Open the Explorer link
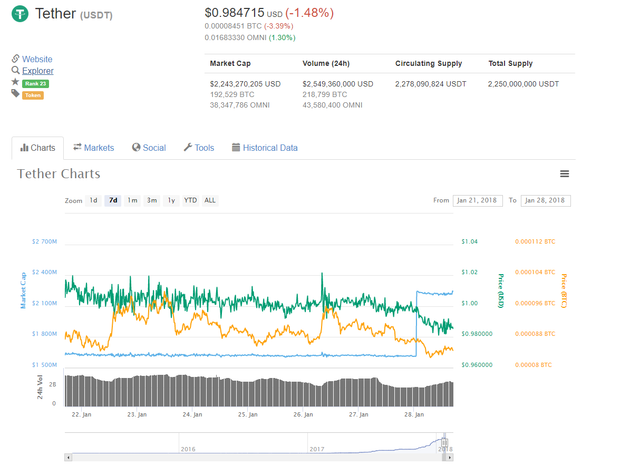Screen dimensions: 640x465 [x=38, y=71]
